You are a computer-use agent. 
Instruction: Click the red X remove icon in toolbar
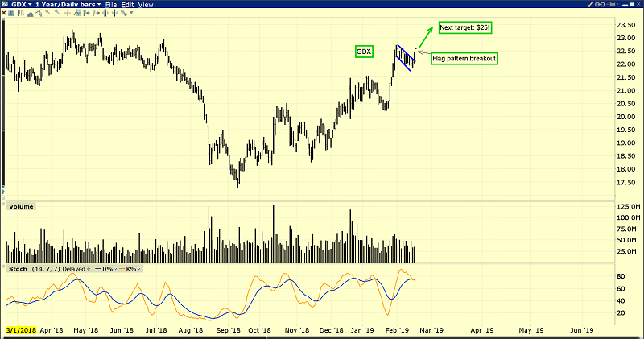(x=4, y=13)
